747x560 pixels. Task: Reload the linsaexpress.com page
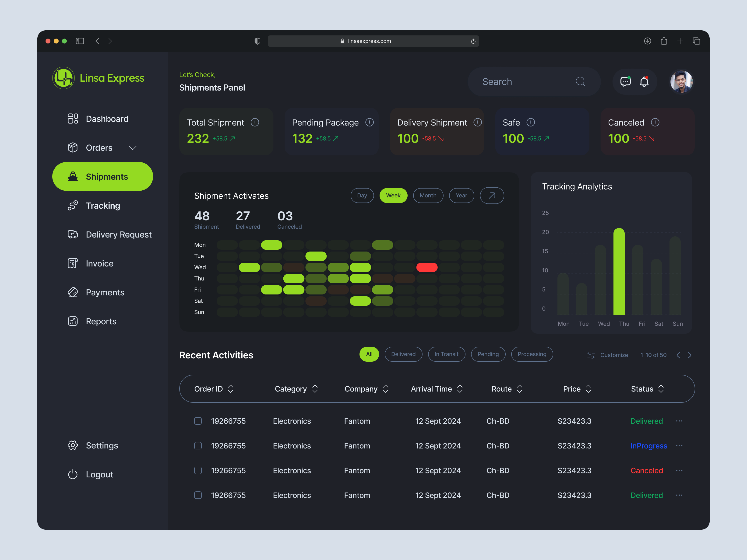point(473,41)
